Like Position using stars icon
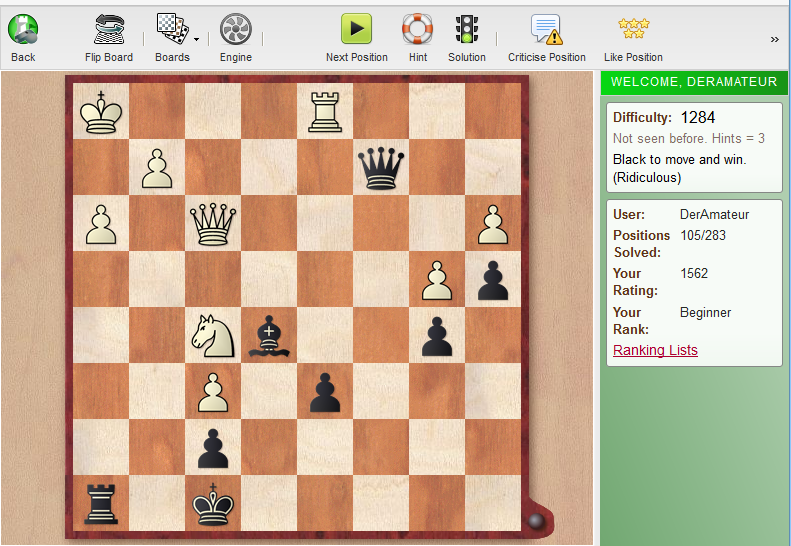Viewport: 791px width, 546px height. pos(633,30)
